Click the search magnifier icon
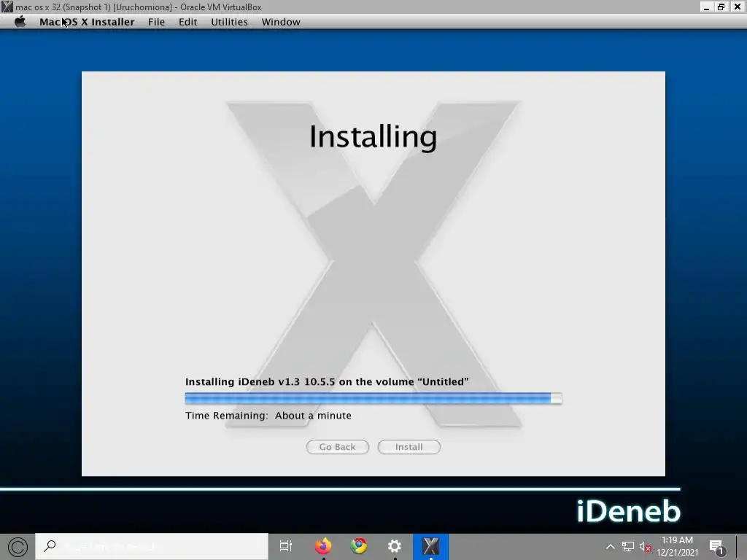747x560 pixels. pyautogui.click(x=50, y=546)
